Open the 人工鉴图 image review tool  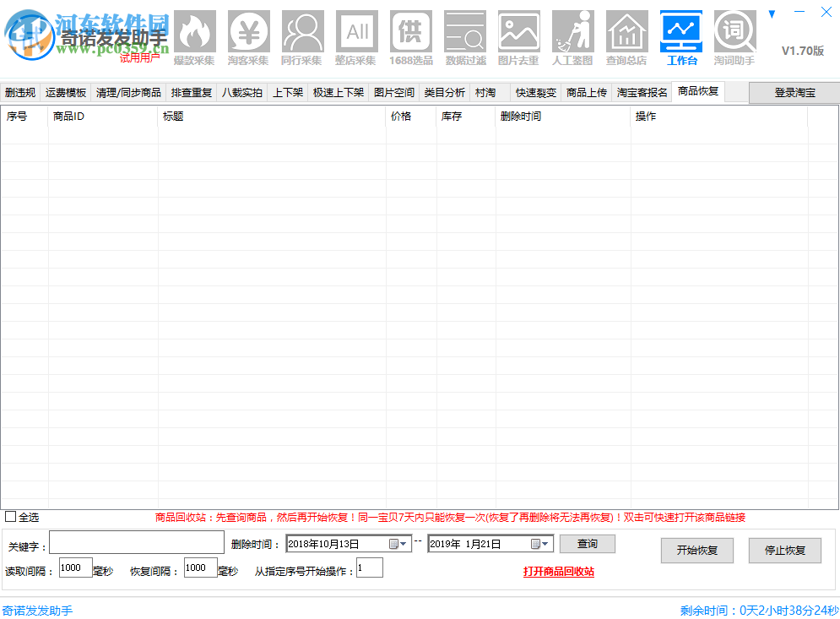(573, 34)
